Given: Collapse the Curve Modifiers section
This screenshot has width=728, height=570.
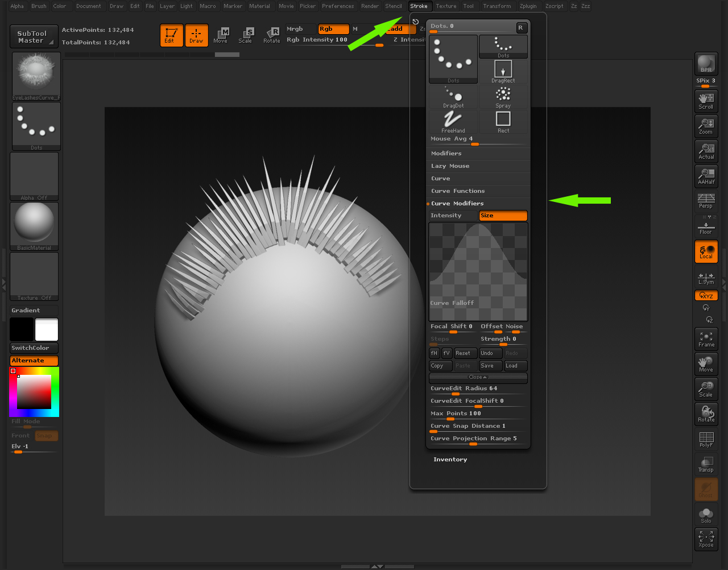Looking at the screenshot, I should pyautogui.click(x=457, y=204).
